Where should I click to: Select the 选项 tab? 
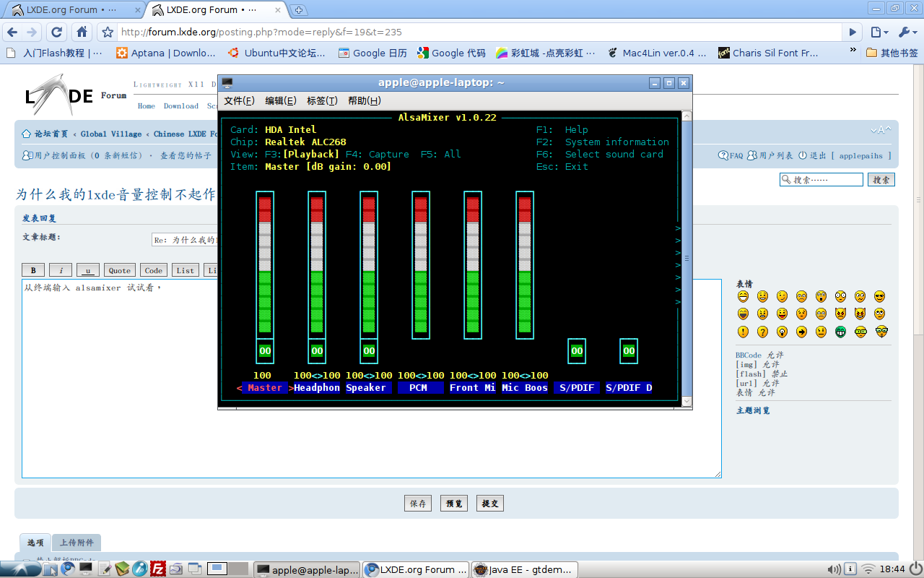pyautogui.click(x=35, y=543)
